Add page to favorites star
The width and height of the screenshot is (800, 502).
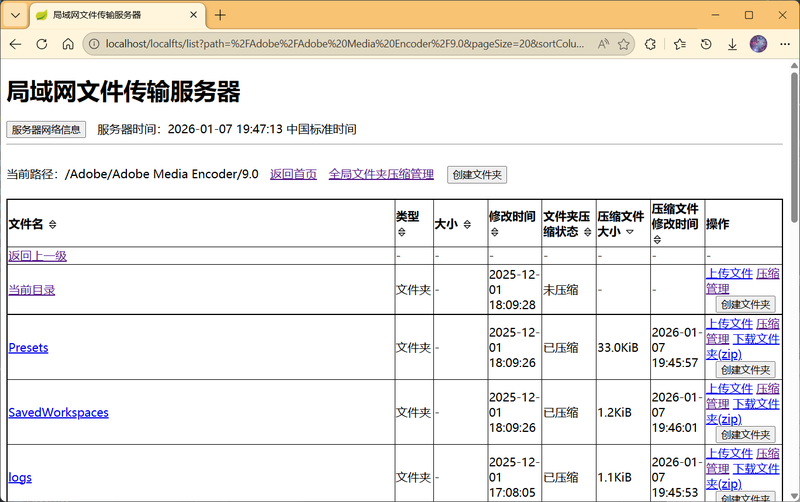[623, 44]
